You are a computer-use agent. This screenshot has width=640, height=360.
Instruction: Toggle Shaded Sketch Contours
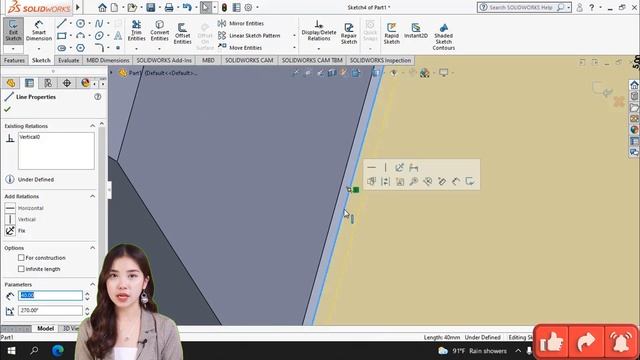pyautogui.click(x=444, y=36)
